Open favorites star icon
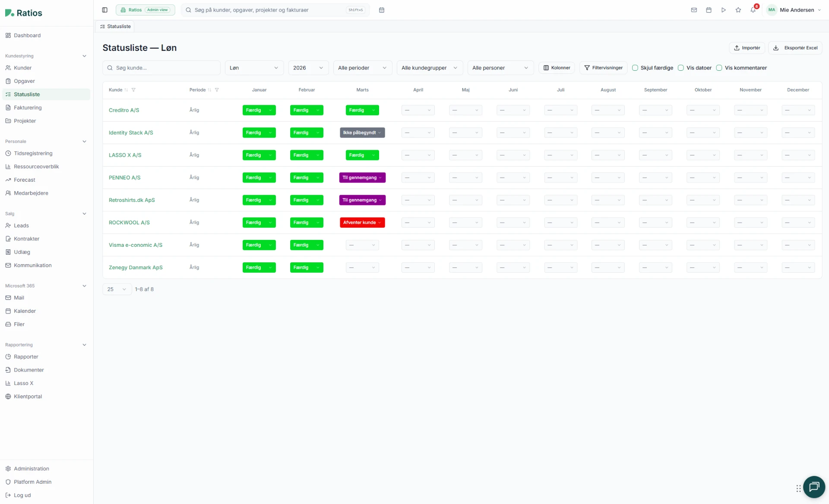 point(738,10)
